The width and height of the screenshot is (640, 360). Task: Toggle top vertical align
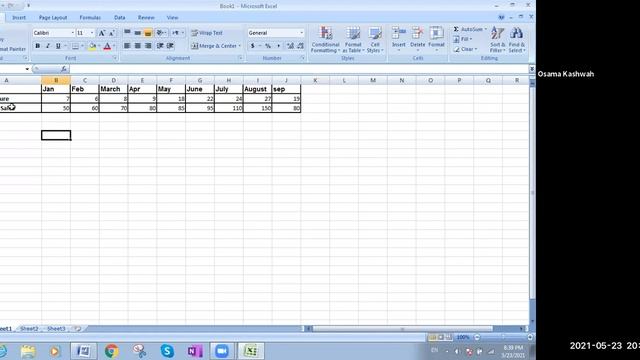point(127,33)
